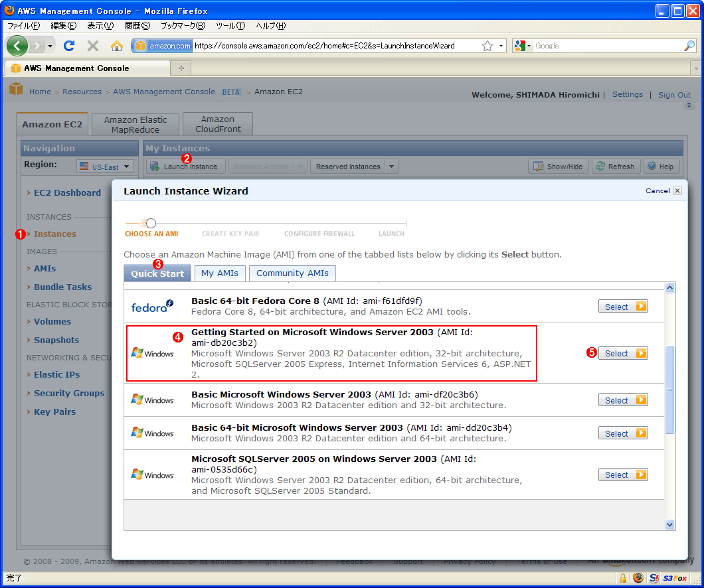This screenshot has height=588, width=704.
Task: Click the Firebug-style icon in status bar
Action: [638, 577]
